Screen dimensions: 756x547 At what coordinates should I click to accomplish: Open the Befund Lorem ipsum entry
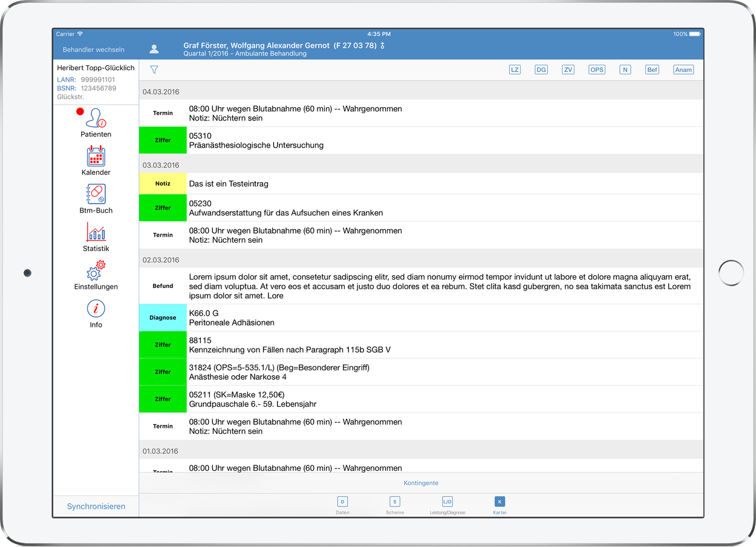[x=421, y=286]
